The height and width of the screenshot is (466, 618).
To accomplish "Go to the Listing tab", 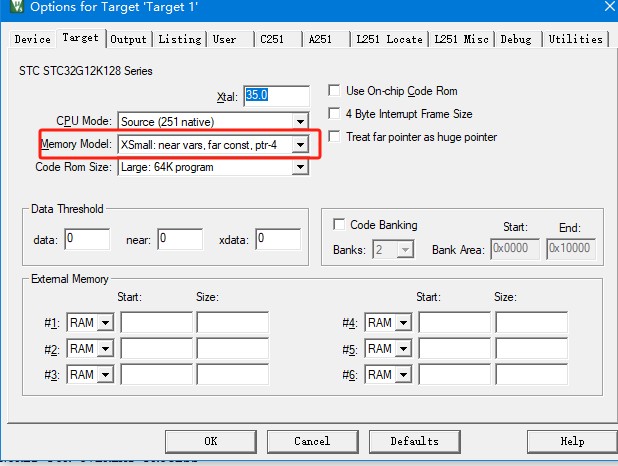I will tap(180, 39).
